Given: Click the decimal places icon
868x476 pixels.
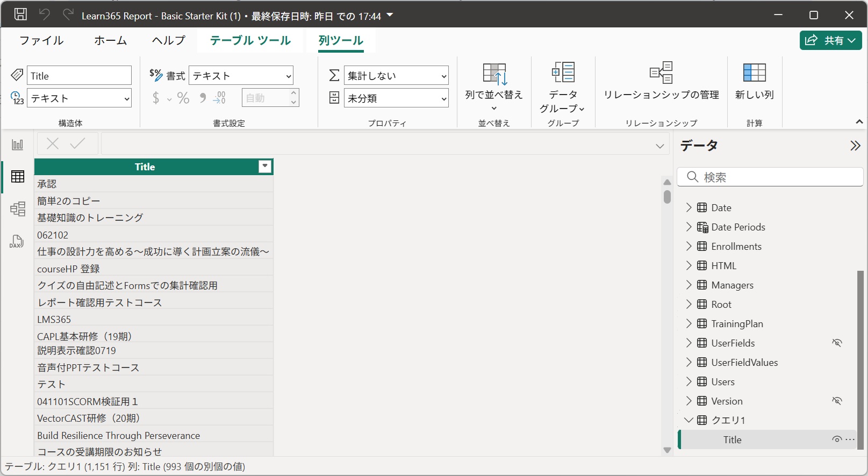Looking at the screenshot, I should click(220, 98).
